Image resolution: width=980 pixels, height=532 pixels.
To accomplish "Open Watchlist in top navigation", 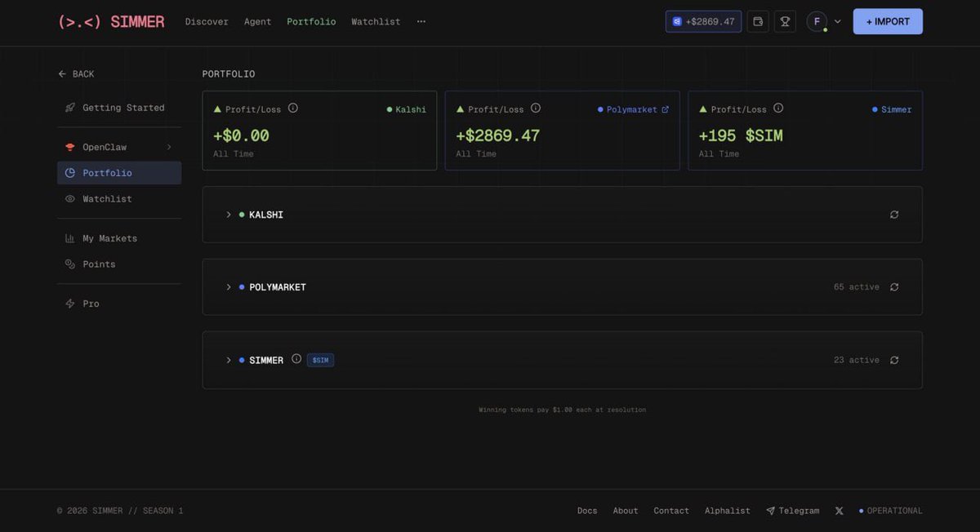I will 376,22.
